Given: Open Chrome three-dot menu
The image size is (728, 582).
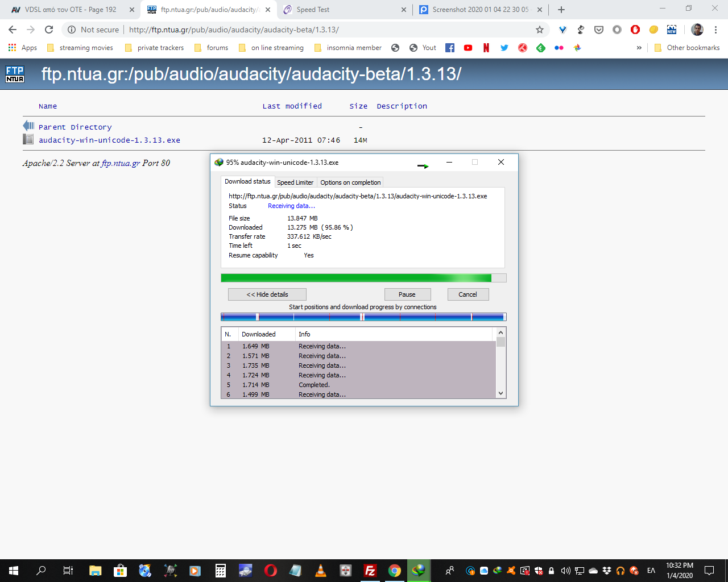Looking at the screenshot, I should 715,30.
